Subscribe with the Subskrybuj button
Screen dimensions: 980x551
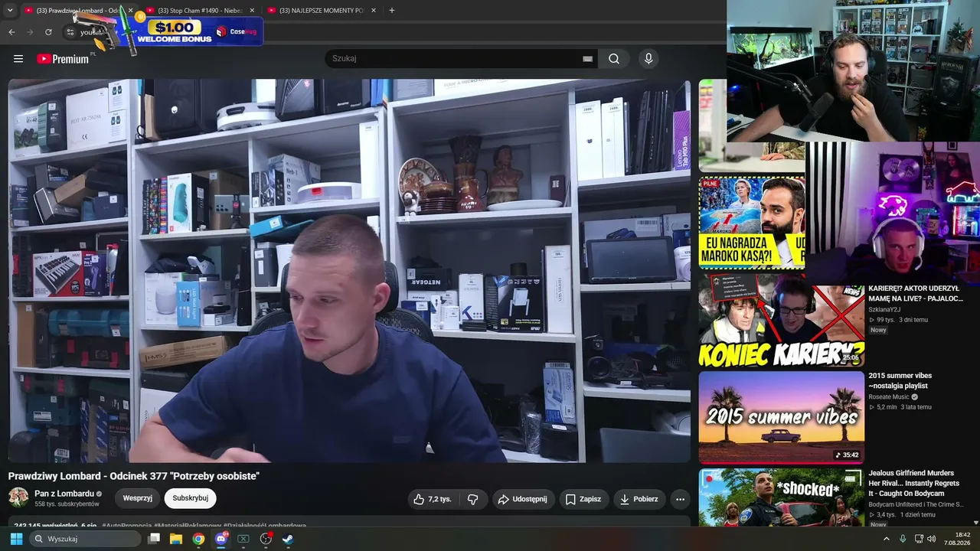[191, 498]
